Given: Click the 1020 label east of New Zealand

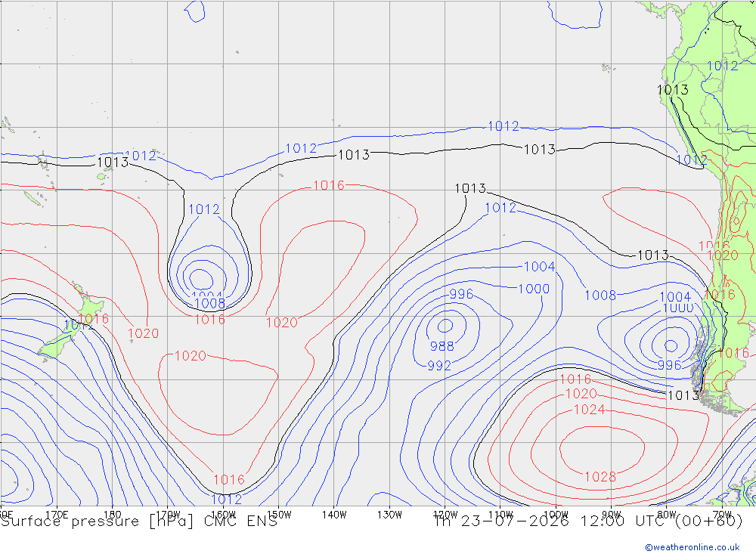Looking at the screenshot, I should (x=143, y=333).
